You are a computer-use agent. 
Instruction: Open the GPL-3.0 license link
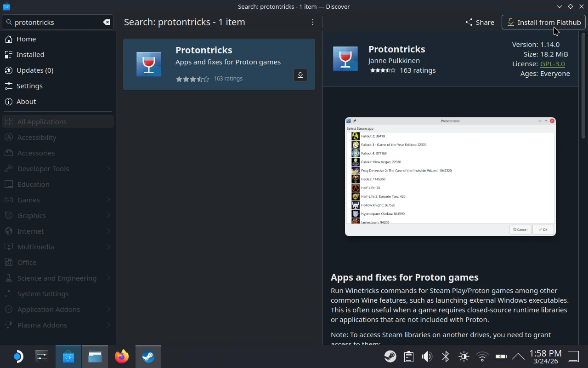pyautogui.click(x=553, y=64)
